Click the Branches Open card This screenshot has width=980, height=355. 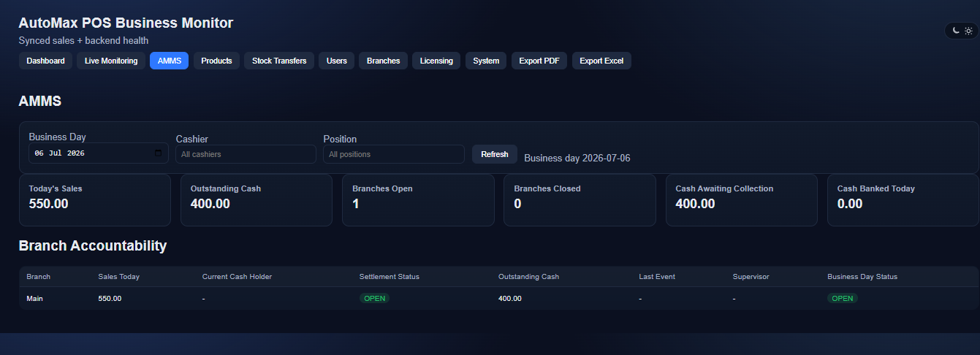pos(418,200)
